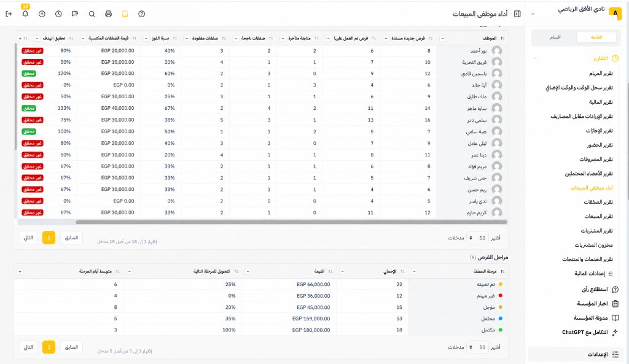Open the clock time-tracking icon
This screenshot has width=629, height=364.
[58, 14]
